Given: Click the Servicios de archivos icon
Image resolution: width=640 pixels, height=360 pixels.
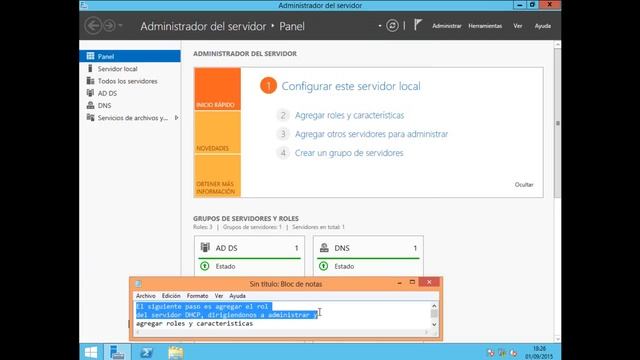Looking at the screenshot, I should [x=90, y=117].
